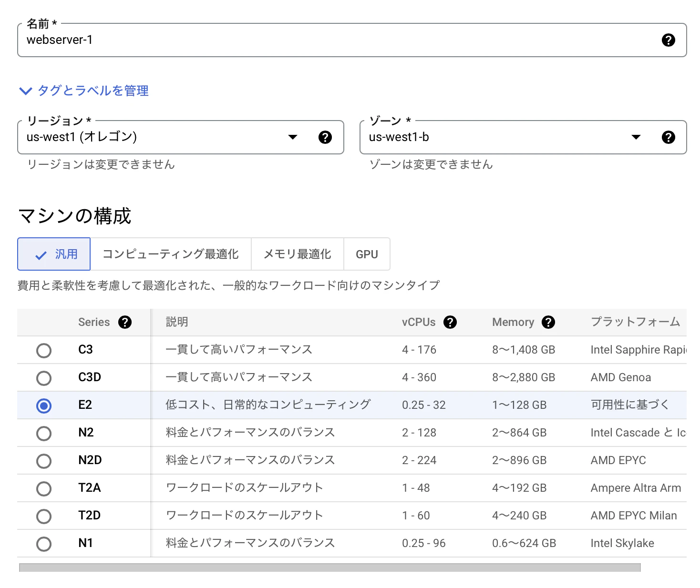700x588 pixels.
Task: Click memory value 2〜896 GB
Action: 519,460
